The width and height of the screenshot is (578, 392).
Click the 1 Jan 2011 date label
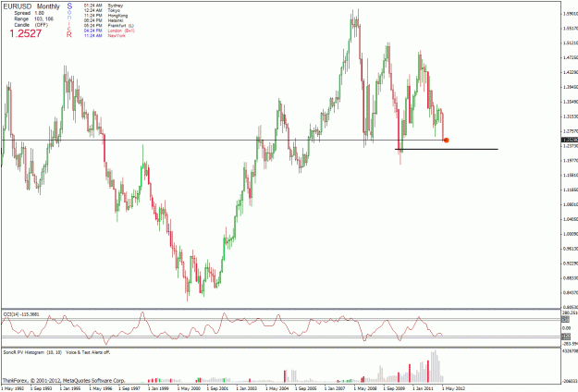coord(423,388)
